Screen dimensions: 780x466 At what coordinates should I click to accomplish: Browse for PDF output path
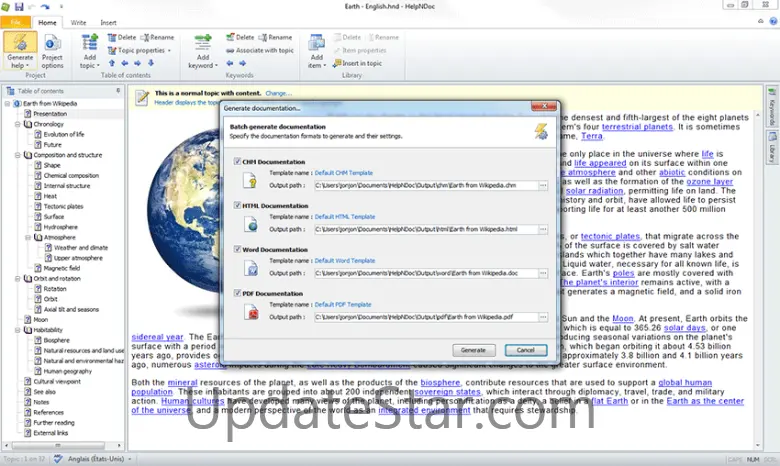coord(543,317)
